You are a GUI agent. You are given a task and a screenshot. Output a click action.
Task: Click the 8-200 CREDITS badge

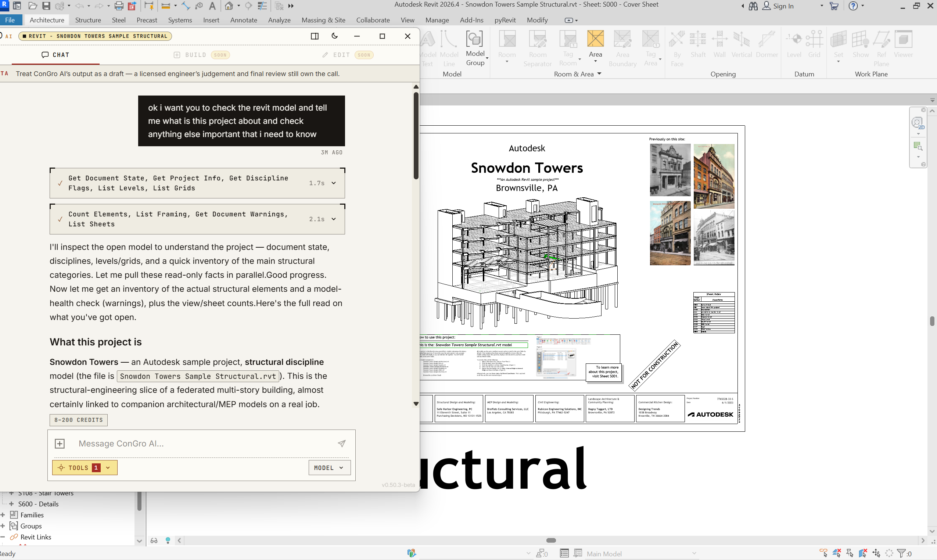(x=79, y=420)
